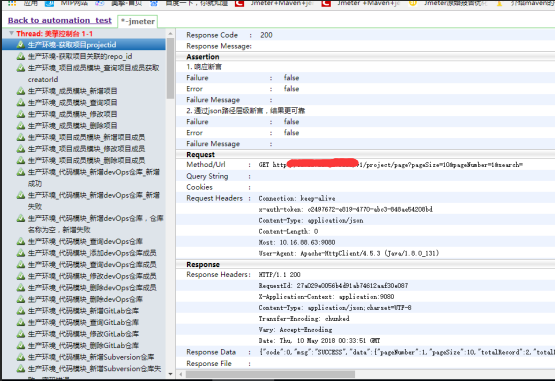Click Vary: Accept-Encoding header
The height and width of the screenshot is (381, 555).
(295, 330)
